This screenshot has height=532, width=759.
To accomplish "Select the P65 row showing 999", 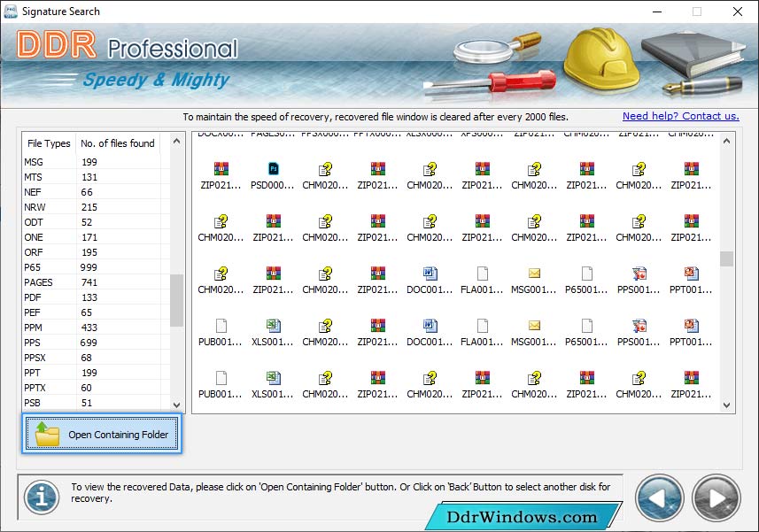I will pos(96,267).
